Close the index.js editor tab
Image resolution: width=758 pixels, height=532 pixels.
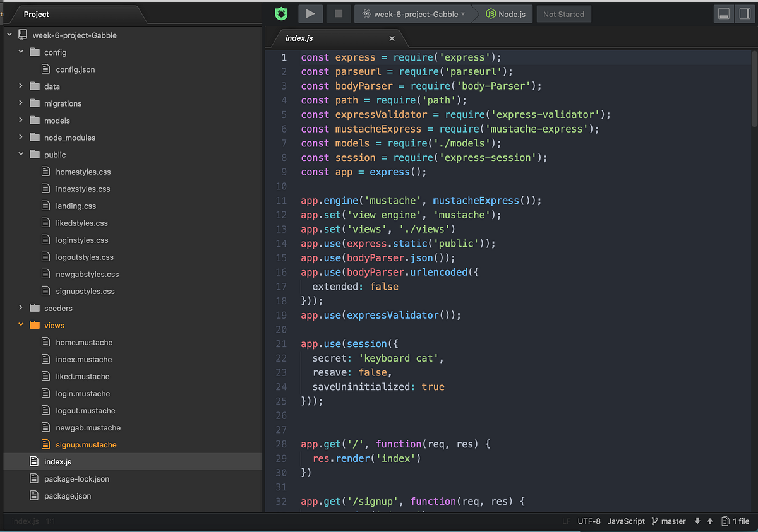click(x=392, y=38)
